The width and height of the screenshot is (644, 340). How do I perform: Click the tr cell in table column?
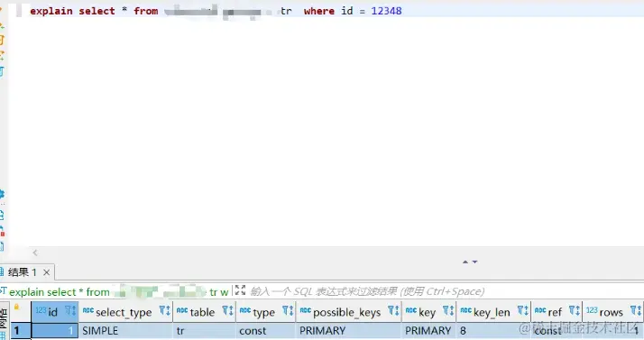204,331
